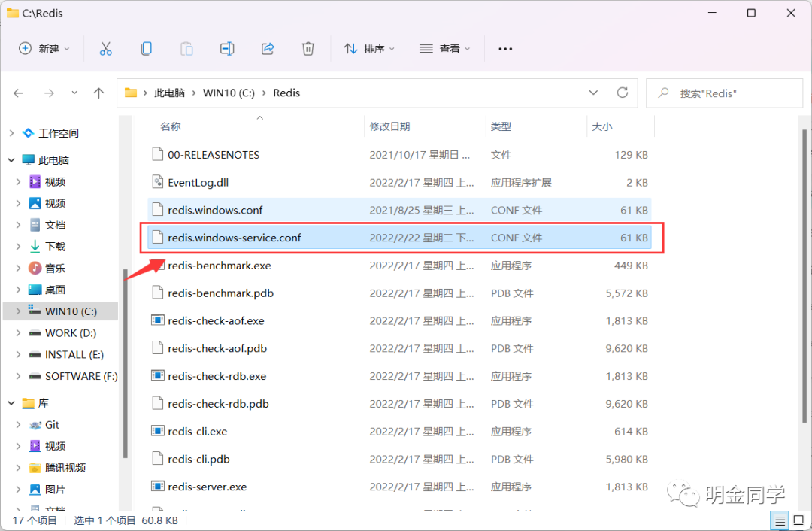Click the Delete trash icon
The height and width of the screenshot is (531, 812).
click(308, 48)
